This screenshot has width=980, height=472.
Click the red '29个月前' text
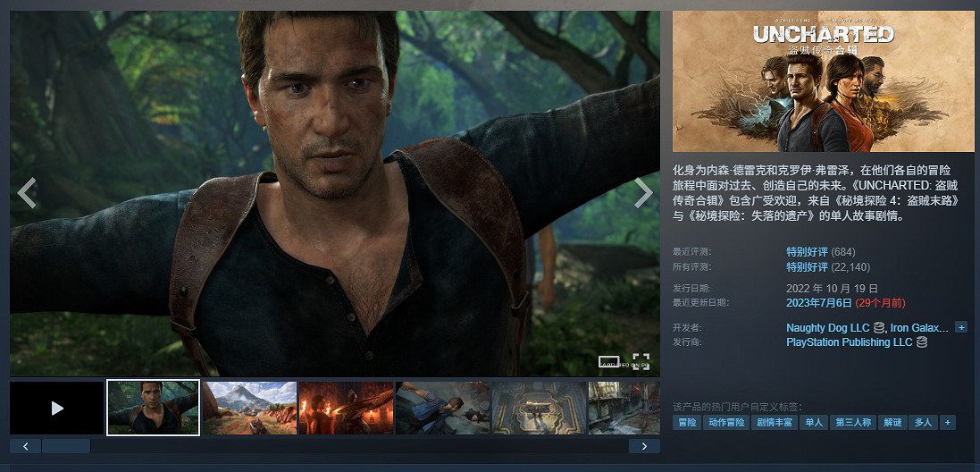coord(880,303)
